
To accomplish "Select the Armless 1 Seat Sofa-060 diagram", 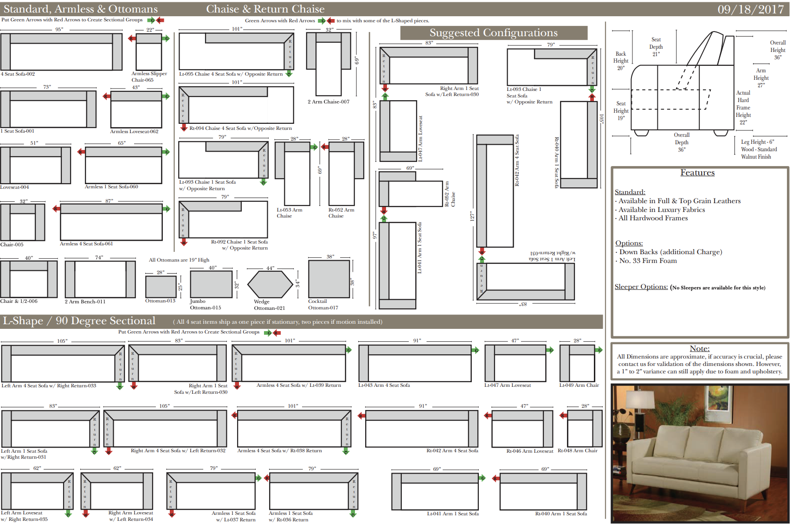I will point(123,165).
